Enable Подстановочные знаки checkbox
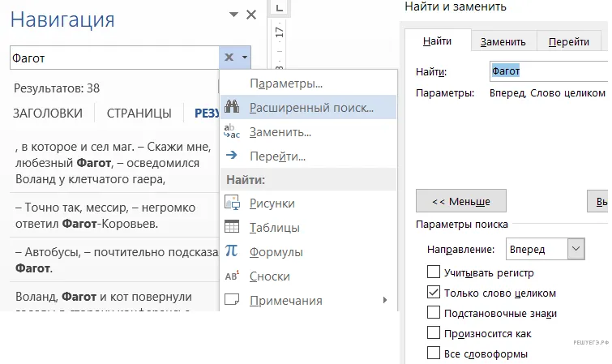The width and height of the screenshot is (612, 364). coord(434,312)
